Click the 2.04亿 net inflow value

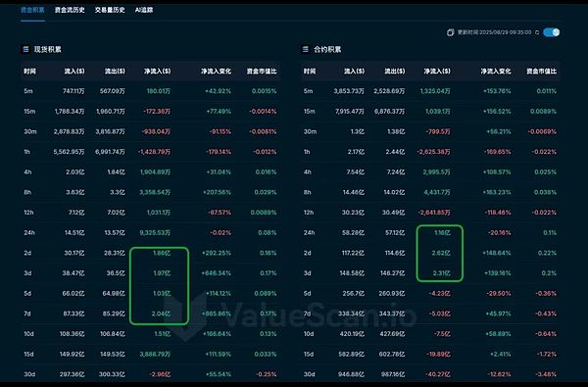(x=161, y=314)
